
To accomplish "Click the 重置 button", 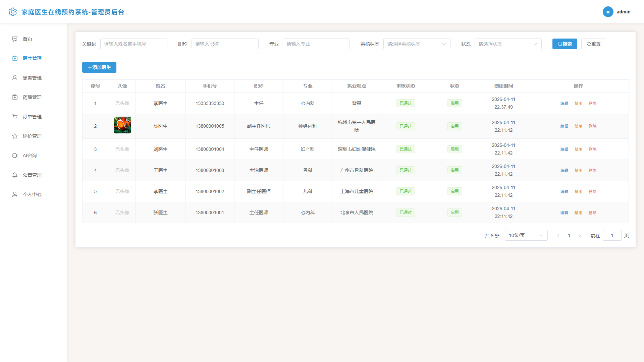I will [593, 44].
